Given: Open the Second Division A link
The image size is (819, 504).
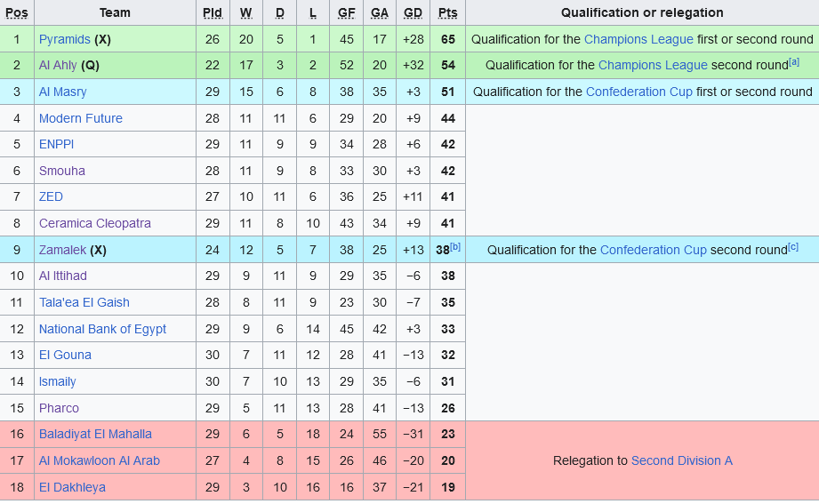Looking at the screenshot, I should point(681,460).
